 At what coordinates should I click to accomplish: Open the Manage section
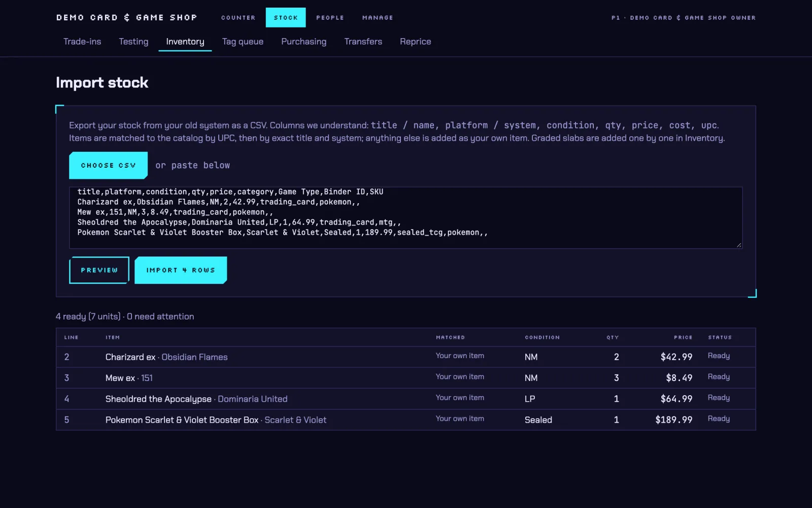click(378, 18)
